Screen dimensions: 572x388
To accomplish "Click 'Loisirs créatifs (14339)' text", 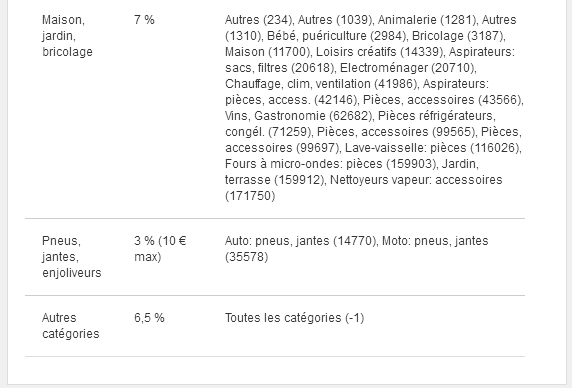I will pyautogui.click(x=379, y=52).
